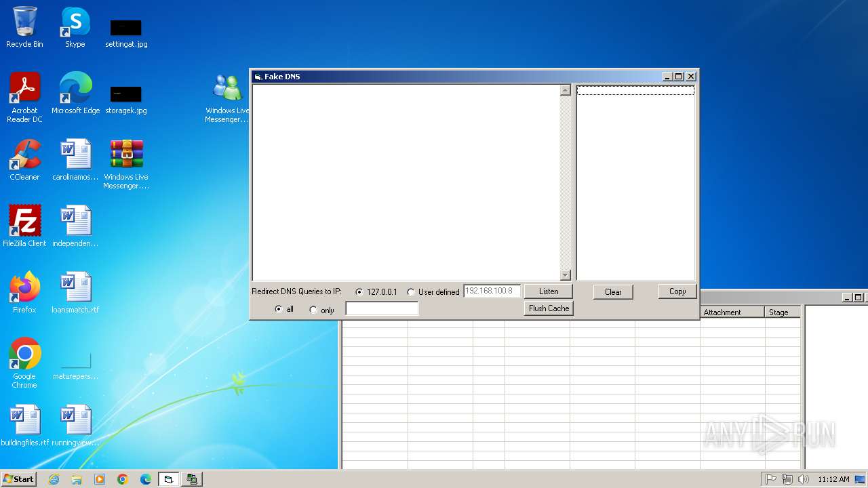This screenshot has width=868, height=488.
Task: Open Edge from the taskbar
Action: pos(146,479)
